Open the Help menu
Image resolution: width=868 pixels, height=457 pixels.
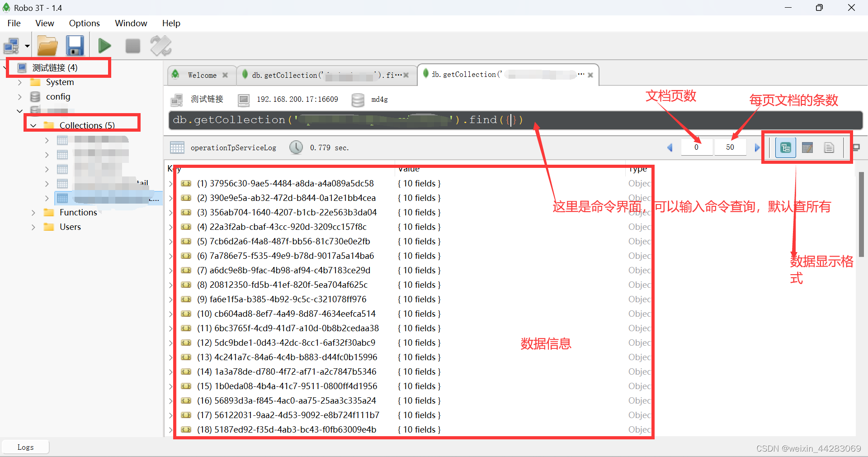point(171,23)
